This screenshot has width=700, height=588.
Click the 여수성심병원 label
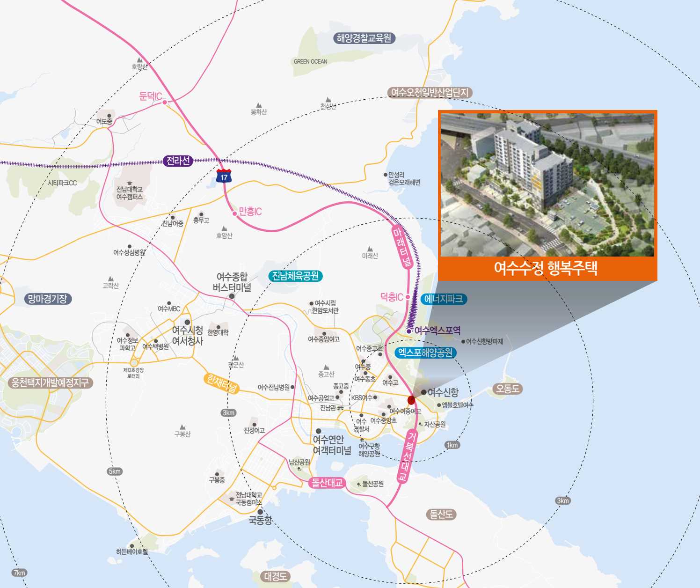point(129,253)
